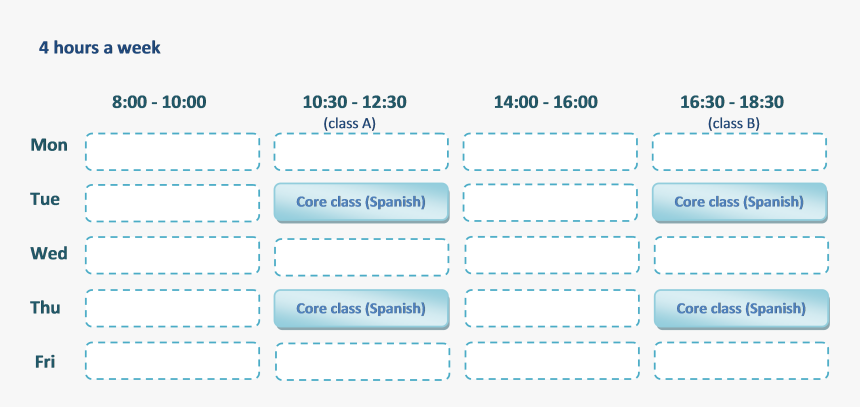This screenshot has width=860, height=407.
Task: Choose Thursday 16:30 Core class (Spanish) block
Action: click(x=741, y=308)
